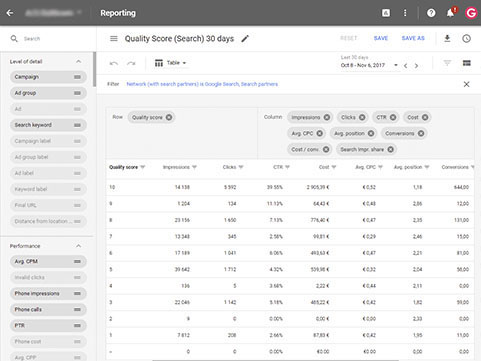This screenshot has height=361, width=481.
Task: Click the Network filter link
Action: click(202, 84)
